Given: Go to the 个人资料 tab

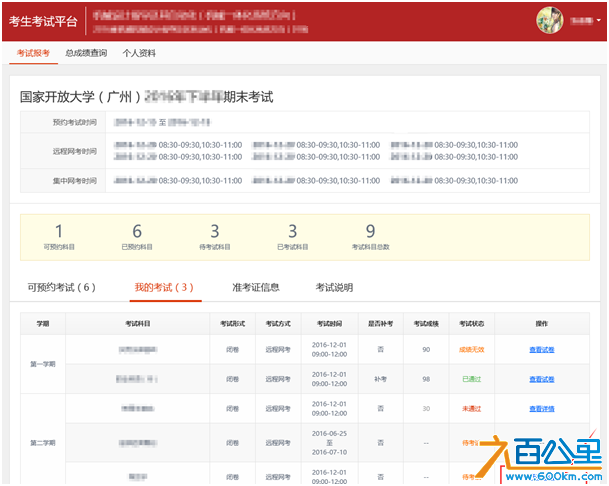Looking at the screenshot, I should [x=139, y=53].
